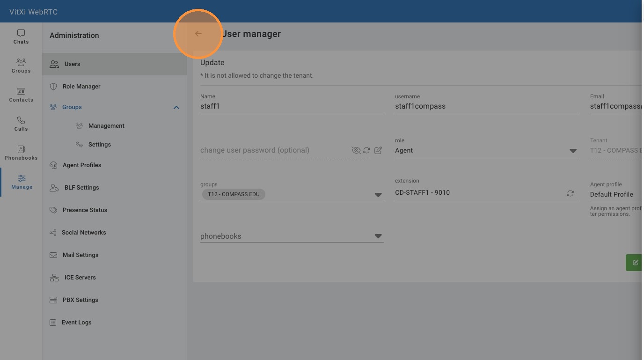Open the phonebooks dropdown
Image resolution: width=644 pixels, height=360 pixels.
(x=378, y=236)
